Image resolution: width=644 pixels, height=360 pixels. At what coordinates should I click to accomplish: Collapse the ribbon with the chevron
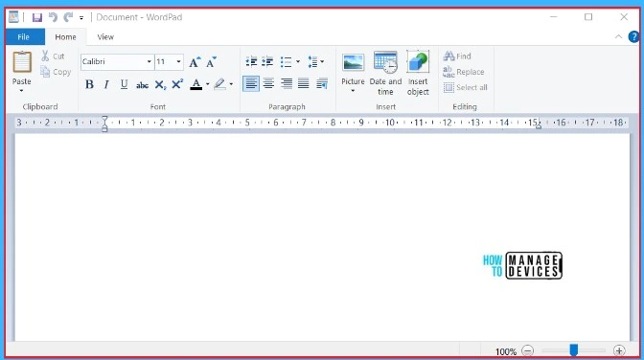(618, 37)
